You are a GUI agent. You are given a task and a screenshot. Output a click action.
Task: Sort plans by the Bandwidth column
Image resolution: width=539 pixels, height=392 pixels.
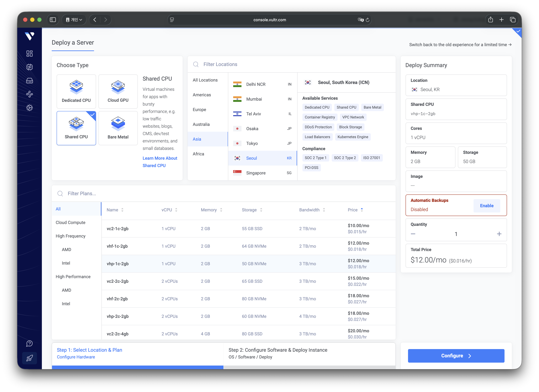pyautogui.click(x=312, y=210)
